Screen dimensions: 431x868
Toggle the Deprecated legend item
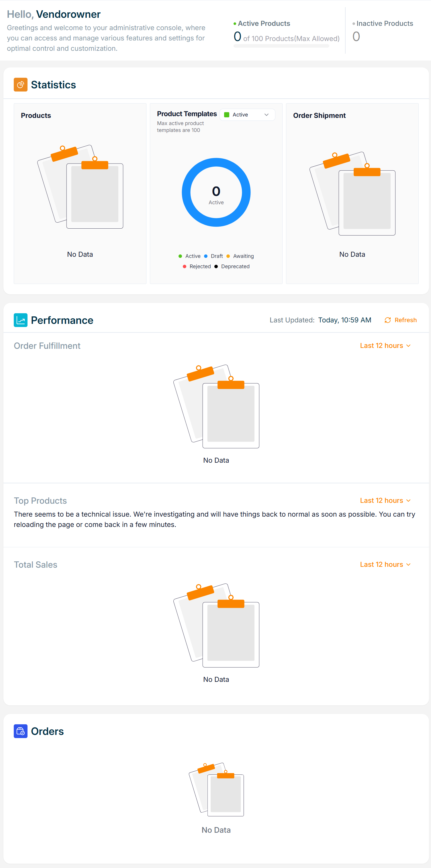232,266
